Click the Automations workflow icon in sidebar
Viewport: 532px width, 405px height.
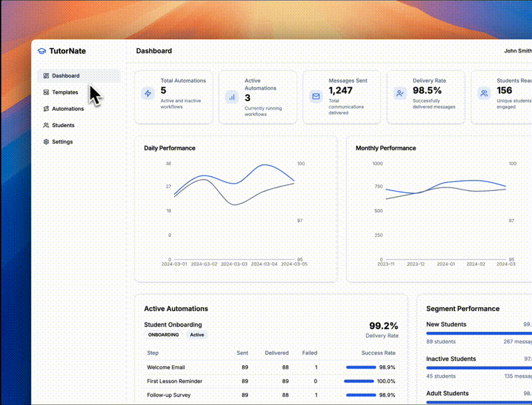(x=46, y=108)
